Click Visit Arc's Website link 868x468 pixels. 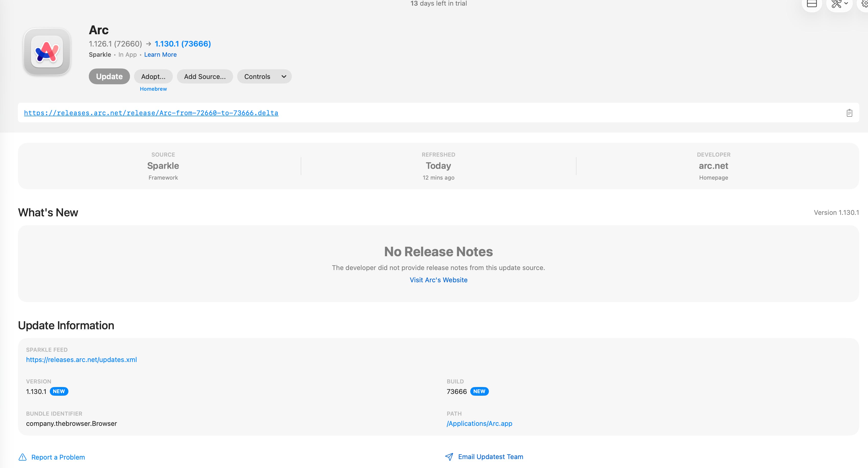(438, 280)
